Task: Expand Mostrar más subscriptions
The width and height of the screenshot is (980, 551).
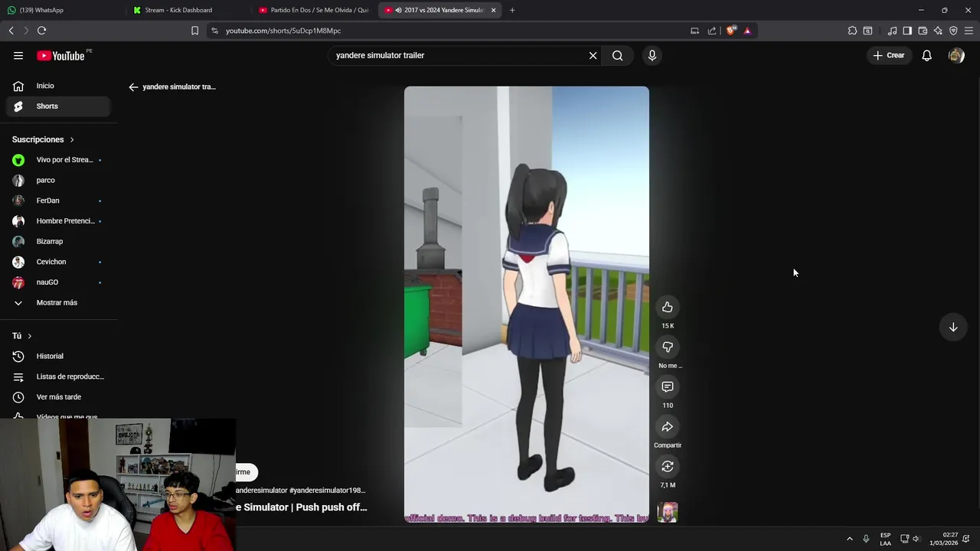Action: click(59, 303)
